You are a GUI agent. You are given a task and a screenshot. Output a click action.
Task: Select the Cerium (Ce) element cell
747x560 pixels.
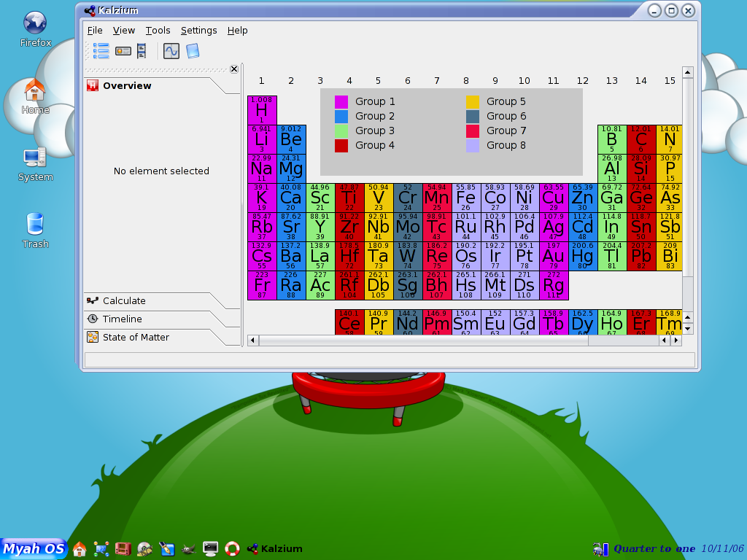pos(349,322)
